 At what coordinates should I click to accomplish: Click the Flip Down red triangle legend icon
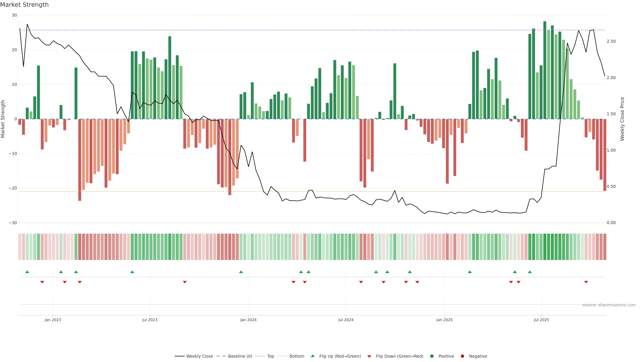tap(369, 356)
